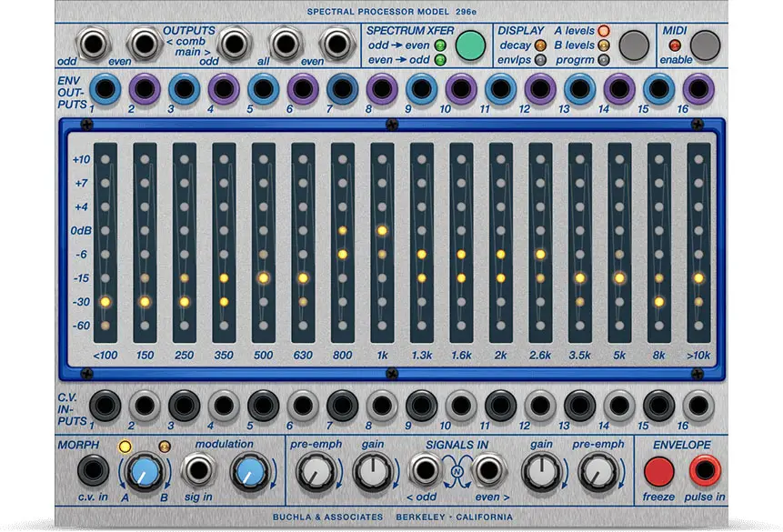This screenshot has width=783, height=532.
Task: Click the red MIDI enable LED
Action: (x=675, y=45)
